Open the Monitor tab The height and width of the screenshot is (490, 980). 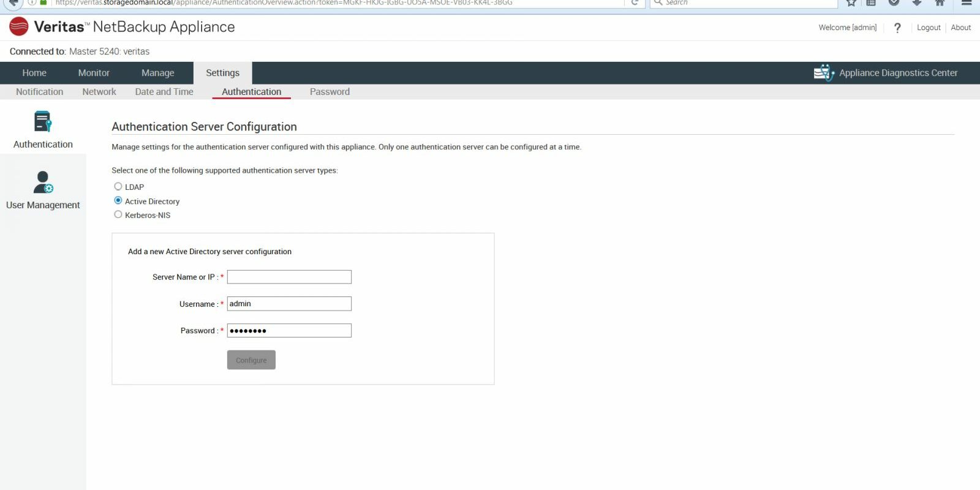pyautogui.click(x=94, y=73)
